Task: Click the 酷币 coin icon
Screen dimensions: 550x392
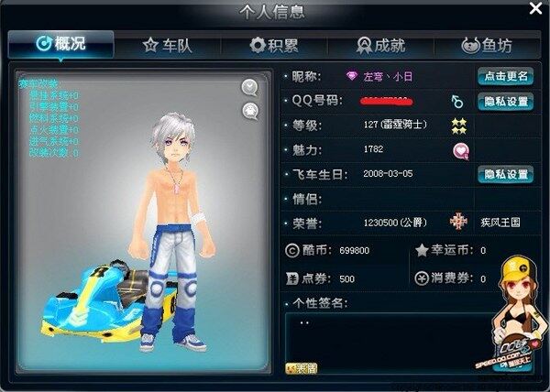Action: click(291, 250)
